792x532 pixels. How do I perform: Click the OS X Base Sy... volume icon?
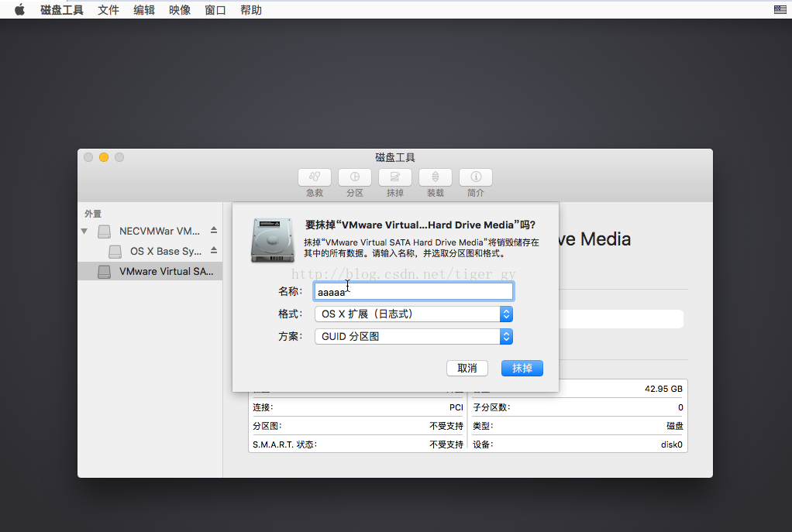click(x=115, y=252)
